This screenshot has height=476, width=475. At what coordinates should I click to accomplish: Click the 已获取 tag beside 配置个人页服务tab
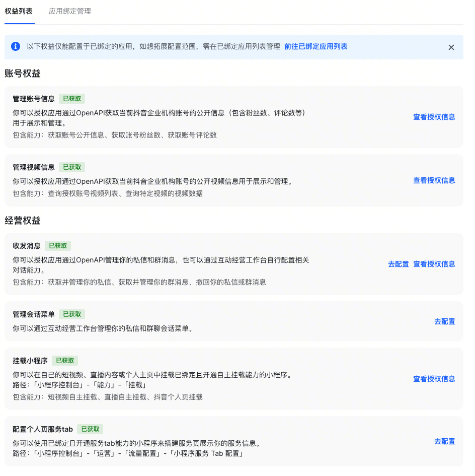[x=90, y=429]
